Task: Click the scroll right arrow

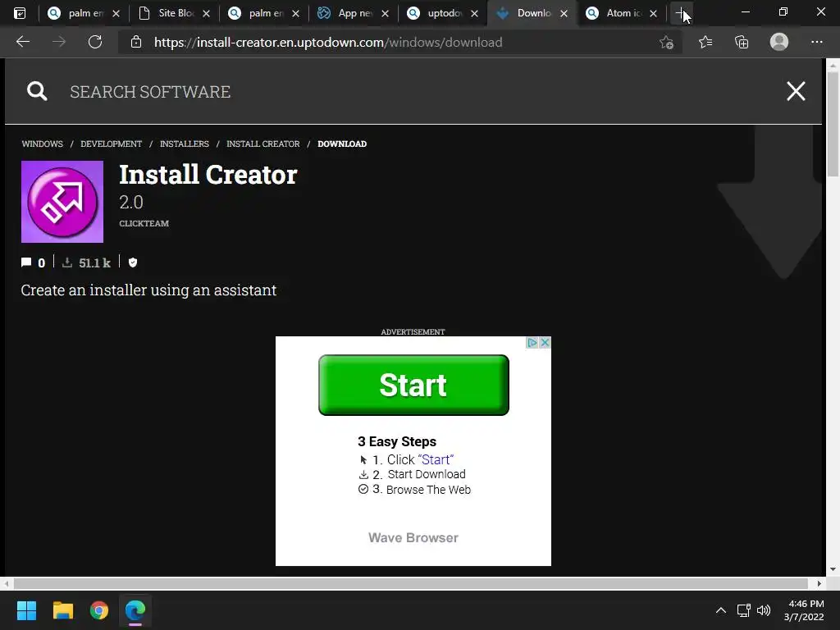Action: point(819,583)
